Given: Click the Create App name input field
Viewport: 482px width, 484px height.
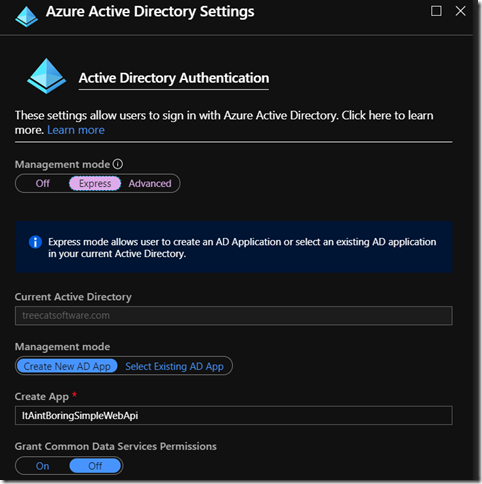Looking at the screenshot, I should tap(234, 415).
